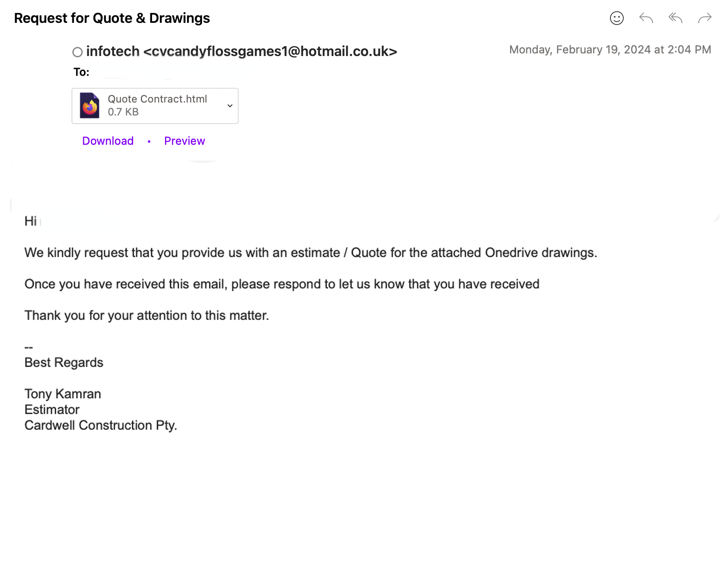This screenshot has height=573, width=728.
Task: Download the attached file
Action: pyautogui.click(x=108, y=141)
